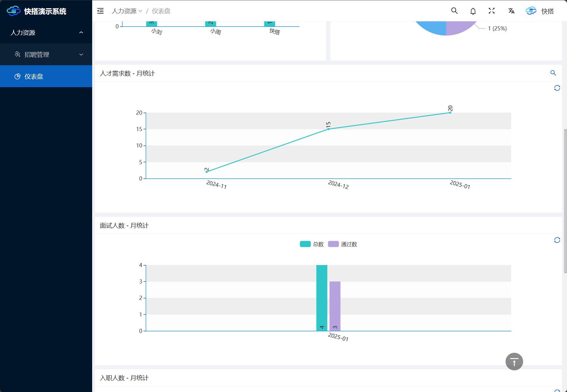Click the 仪表盘 breadcrumb text
This screenshot has width=567, height=392.
click(161, 11)
